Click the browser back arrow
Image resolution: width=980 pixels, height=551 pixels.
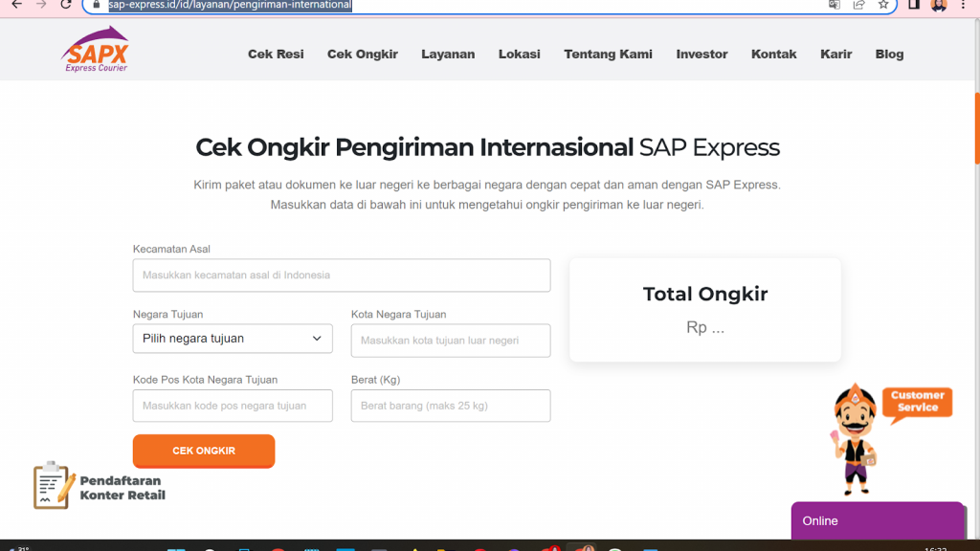17,8
